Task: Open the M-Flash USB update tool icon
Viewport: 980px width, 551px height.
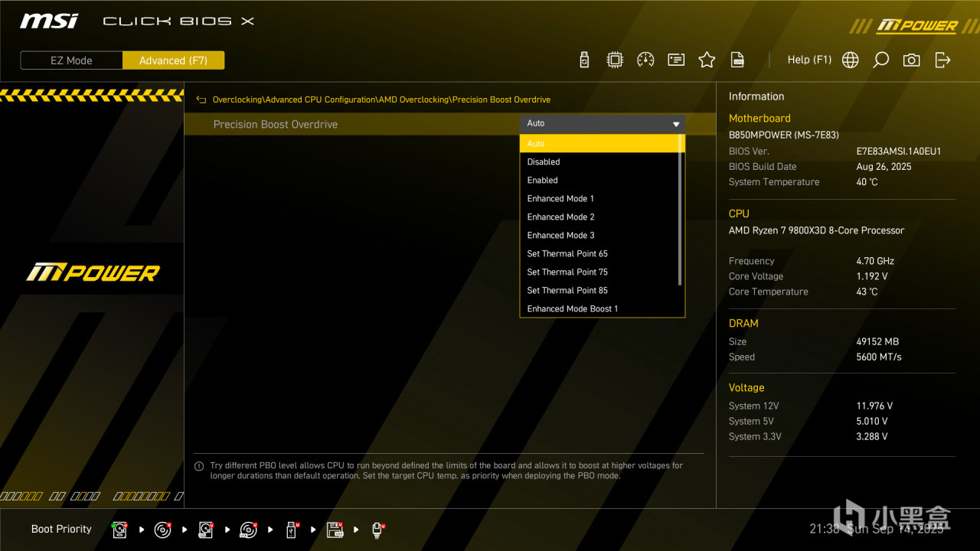Action: click(x=584, y=60)
